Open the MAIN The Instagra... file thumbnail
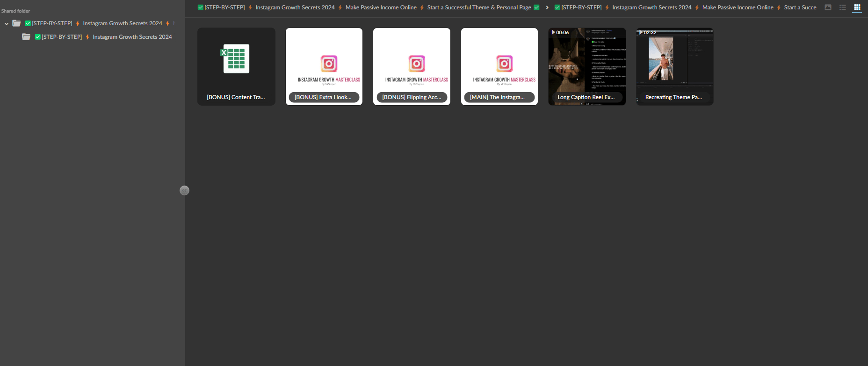Image resolution: width=868 pixels, height=366 pixels. (499, 66)
